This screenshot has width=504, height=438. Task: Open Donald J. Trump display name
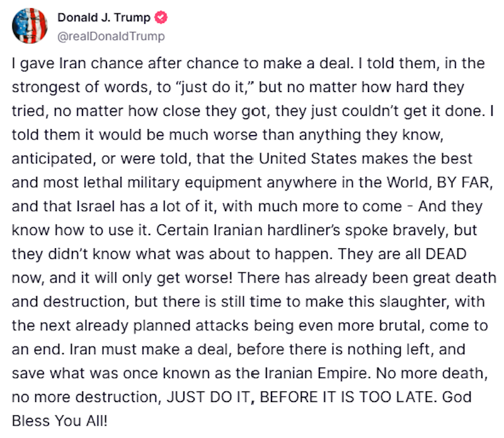click(x=104, y=18)
